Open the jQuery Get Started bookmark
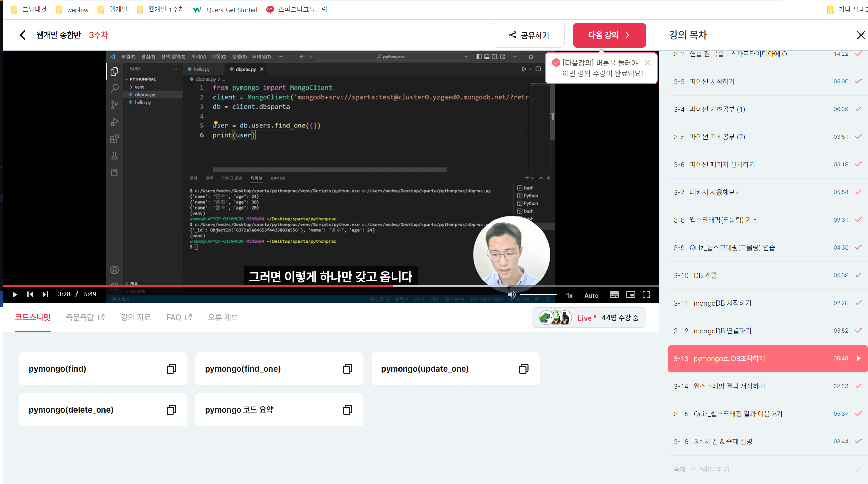 point(225,10)
